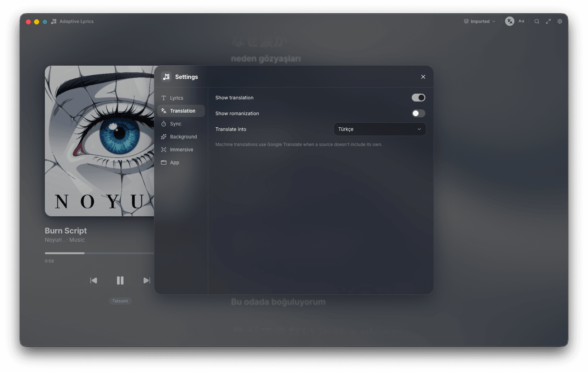Image resolution: width=588 pixels, height=373 pixels.
Task: Click the Adaptive Lyrics window title
Action: 76,22
